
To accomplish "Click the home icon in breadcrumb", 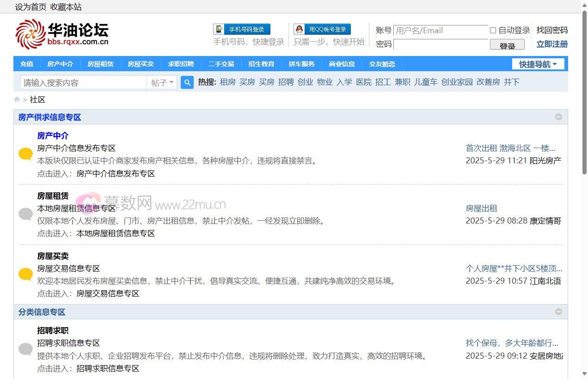I will pyautogui.click(x=17, y=99).
